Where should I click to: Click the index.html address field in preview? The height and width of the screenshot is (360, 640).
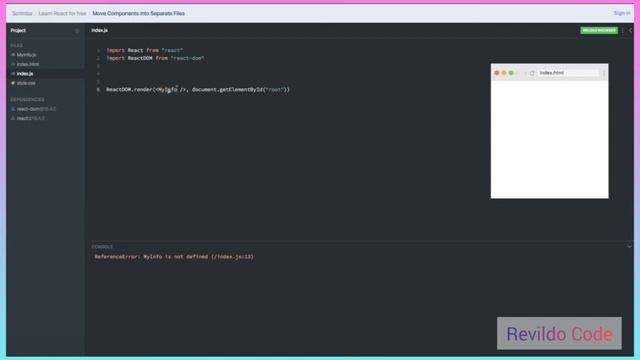click(568, 73)
